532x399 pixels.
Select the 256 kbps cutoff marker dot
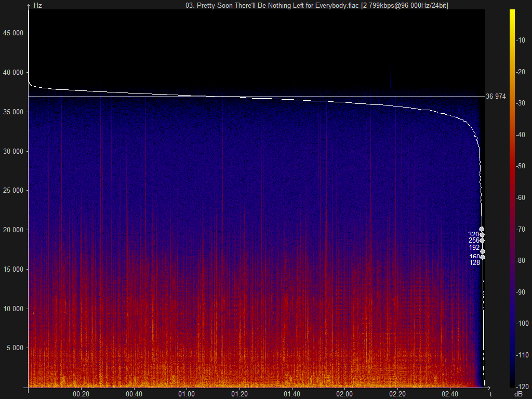tap(482, 240)
